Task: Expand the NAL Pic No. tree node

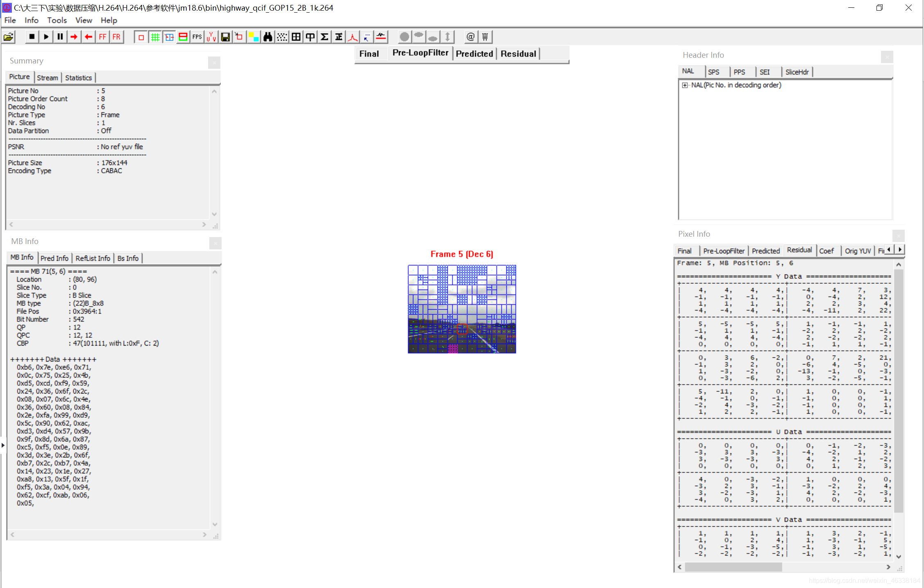Action: 685,85
